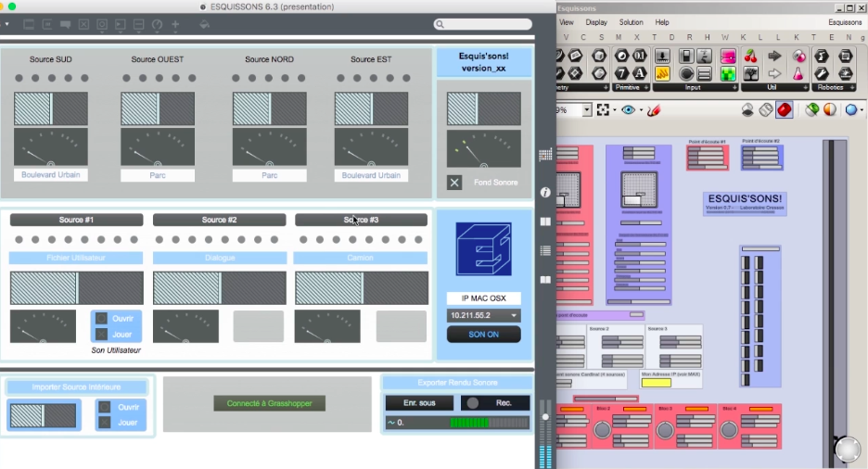The image size is (868, 469).
Task: Click the tree icon in Grasshopper Util group
Action: pyautogui.click(x=751, y=73)
